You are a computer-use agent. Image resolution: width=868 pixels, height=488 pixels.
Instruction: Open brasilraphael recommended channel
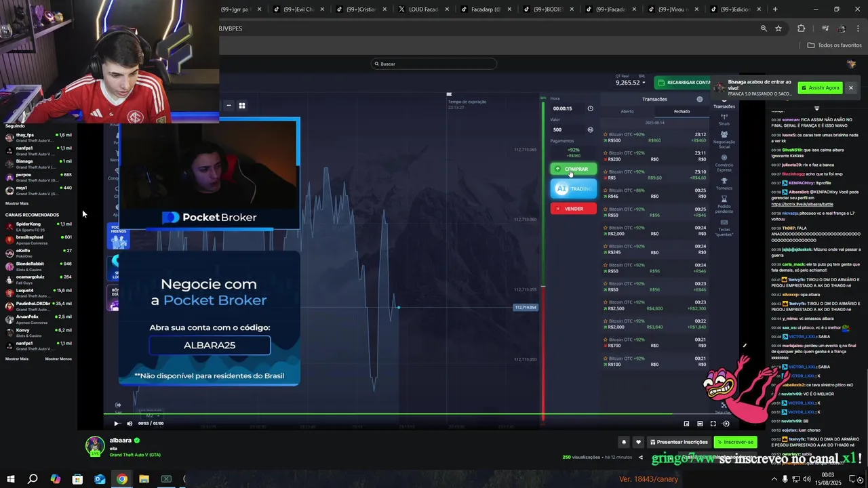point(39,239)
